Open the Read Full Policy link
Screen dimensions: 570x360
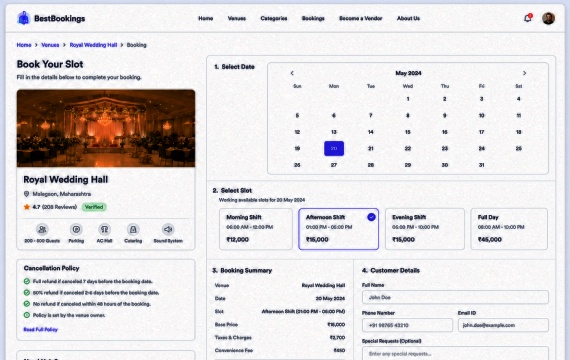(x=41, y=329)
